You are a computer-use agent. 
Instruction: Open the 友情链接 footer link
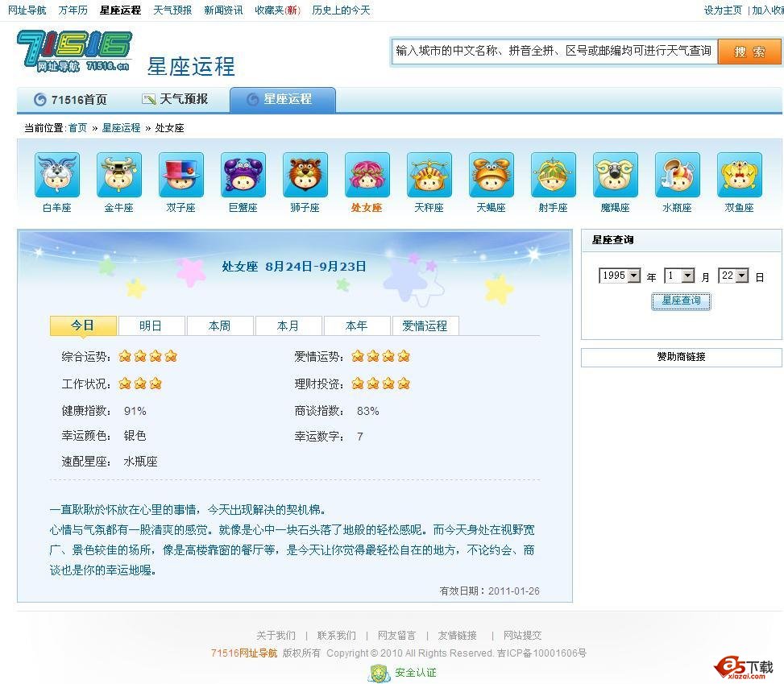tap(457, 636)
